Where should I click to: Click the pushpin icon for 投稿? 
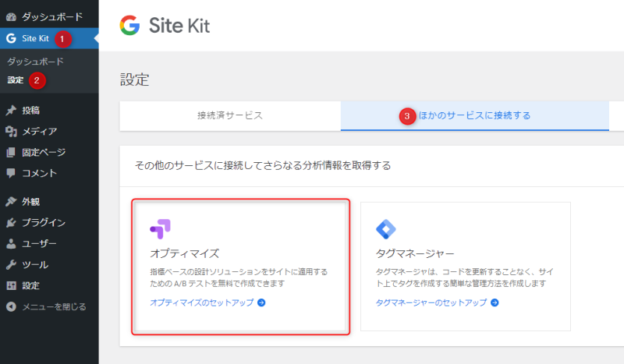pos(11,110)
